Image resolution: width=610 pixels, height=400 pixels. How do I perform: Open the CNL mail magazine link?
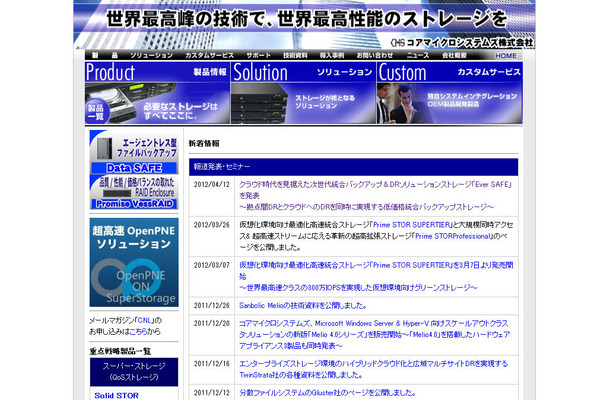(144, 321)
